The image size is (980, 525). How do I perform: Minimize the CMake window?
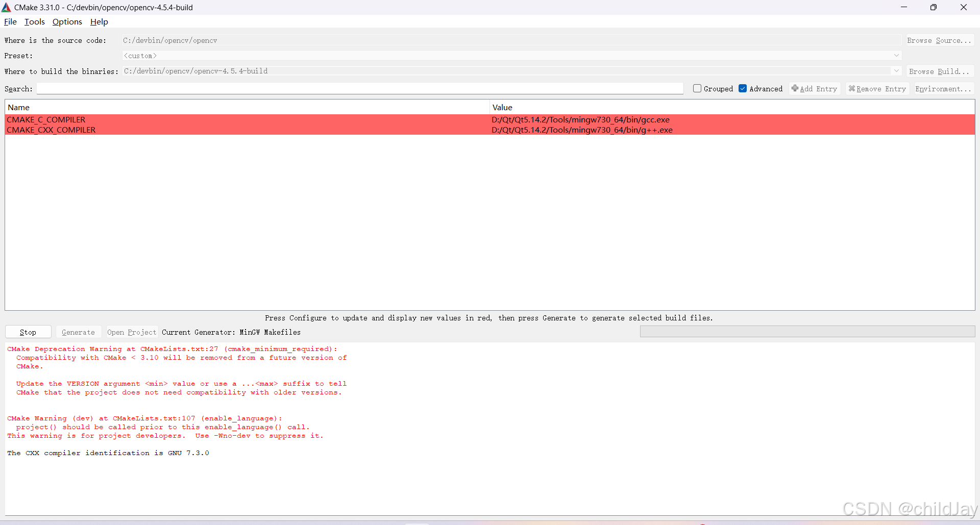pos(904,7)
